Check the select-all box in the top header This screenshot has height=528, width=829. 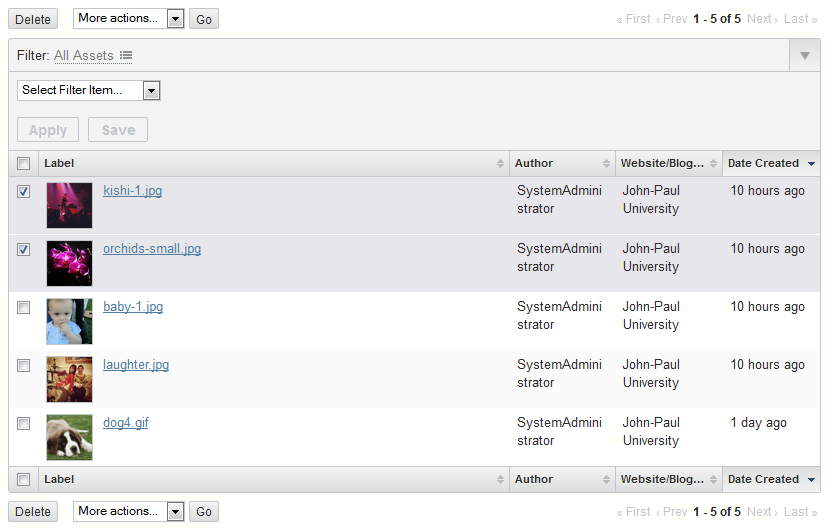(24, 164)
